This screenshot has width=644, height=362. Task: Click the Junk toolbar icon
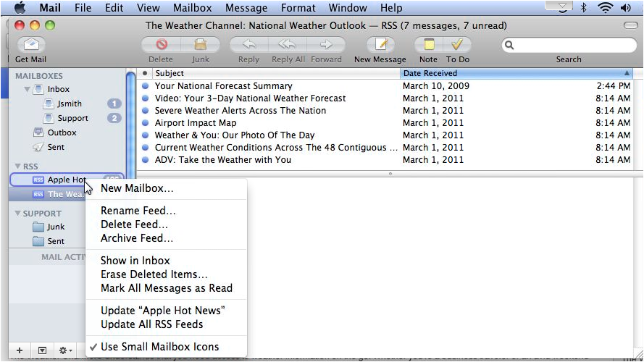[200, 45]
